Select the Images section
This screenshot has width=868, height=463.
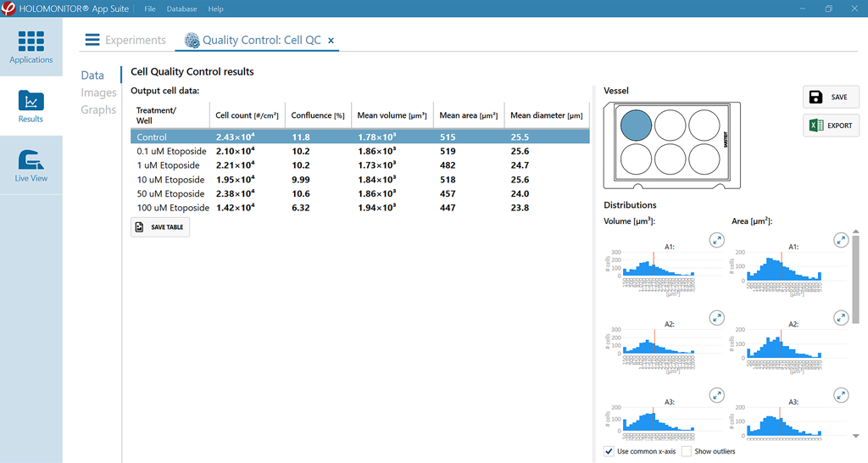coord(98,92)
